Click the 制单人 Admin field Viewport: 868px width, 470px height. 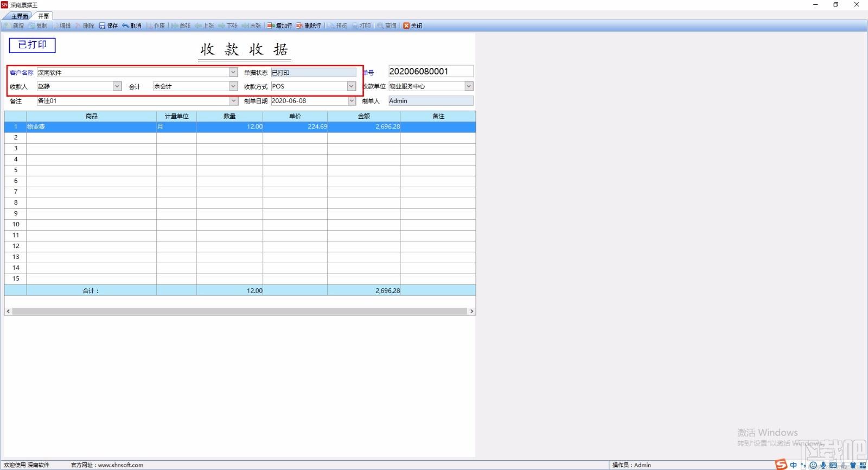[x=431, y=101]
